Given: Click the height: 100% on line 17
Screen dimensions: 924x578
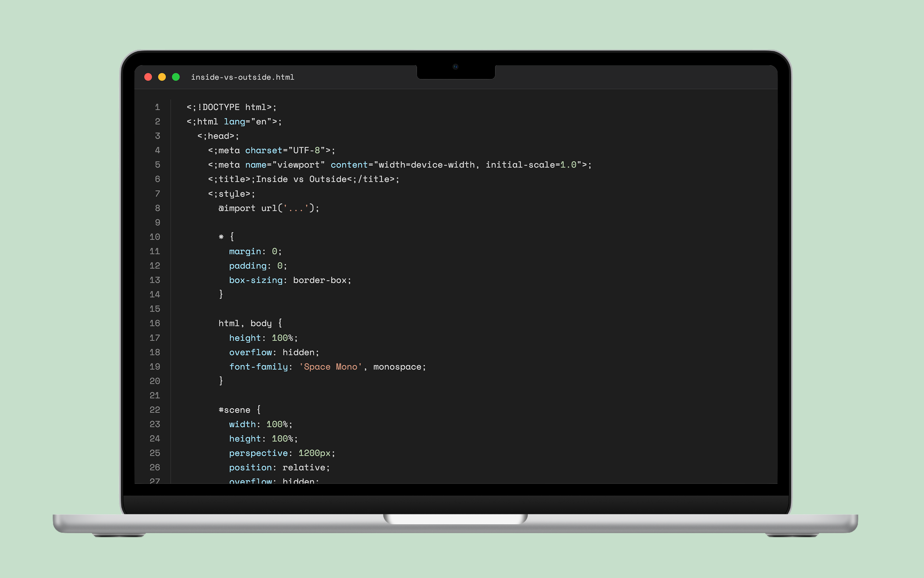Looking at the screenshot, I should pos(263,338).
